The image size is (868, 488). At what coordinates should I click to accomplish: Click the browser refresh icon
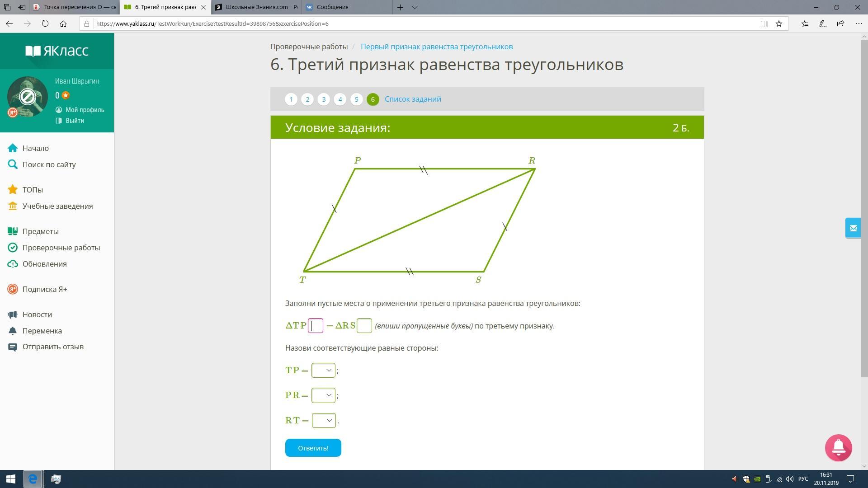click(x=45, y=23)
